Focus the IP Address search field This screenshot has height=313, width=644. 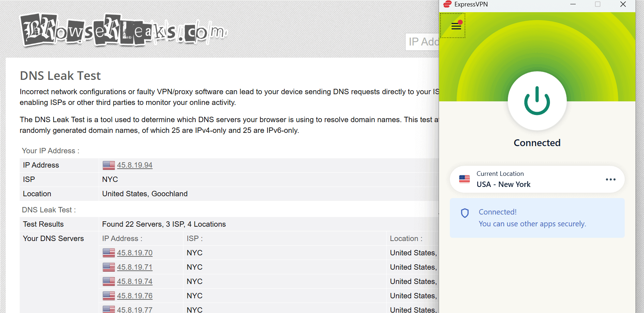[422, 42]
